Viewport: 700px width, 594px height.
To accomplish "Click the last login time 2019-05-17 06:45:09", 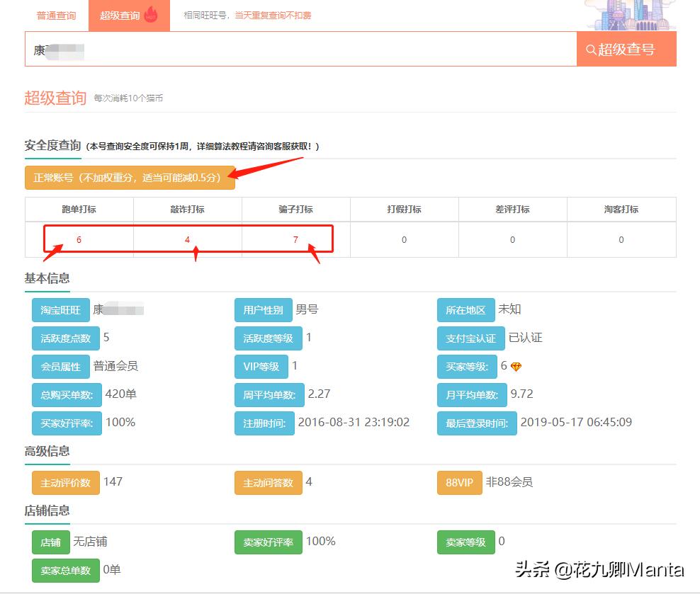I will [576, 422].
